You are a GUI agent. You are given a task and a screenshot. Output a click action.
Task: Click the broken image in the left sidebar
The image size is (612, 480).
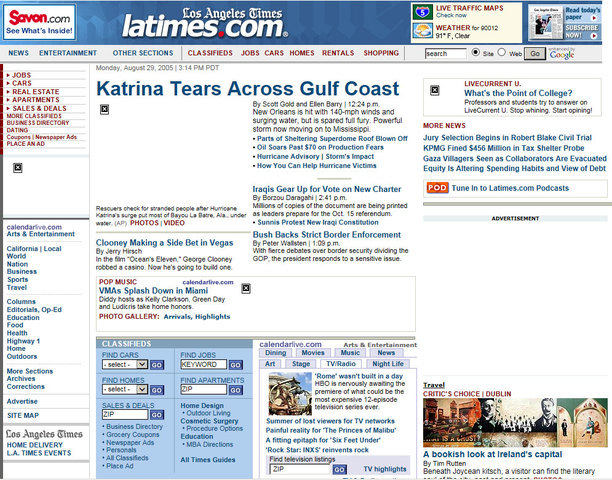[18, 168]
